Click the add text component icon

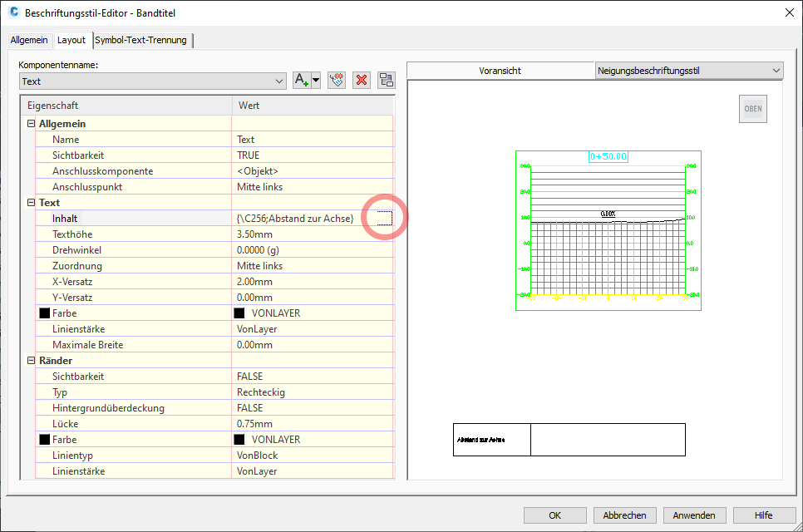(301, 80)
